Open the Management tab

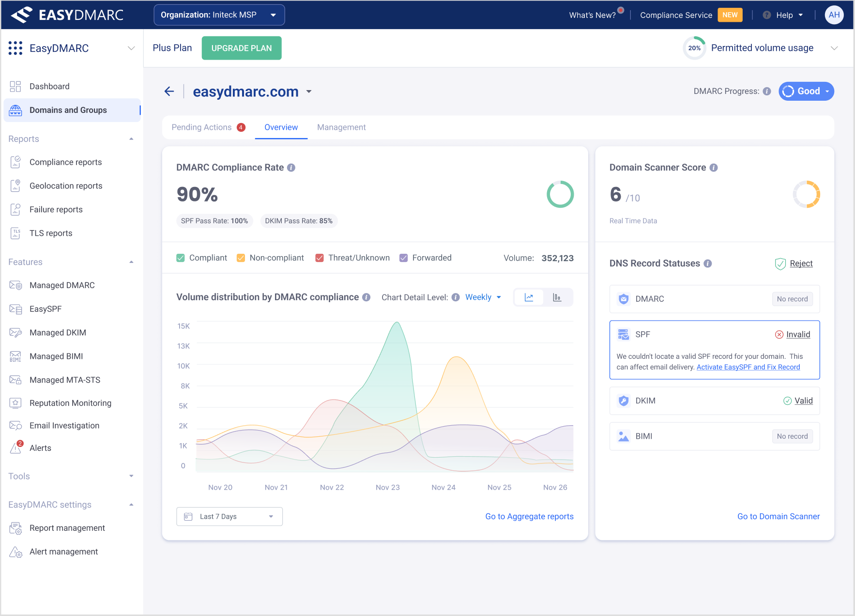pos(341,127)
